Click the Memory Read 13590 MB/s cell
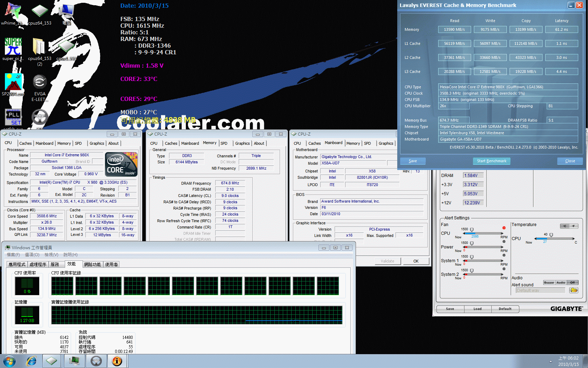Viewport: 588px width, 368px height. [454, 29]
